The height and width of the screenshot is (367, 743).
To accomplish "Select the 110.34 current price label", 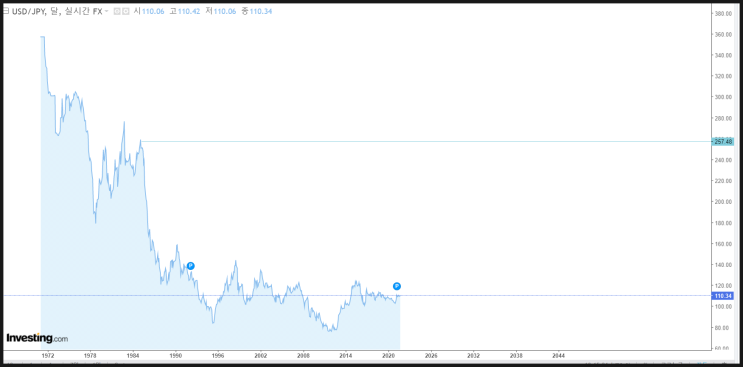I will (x=723, y=296).
